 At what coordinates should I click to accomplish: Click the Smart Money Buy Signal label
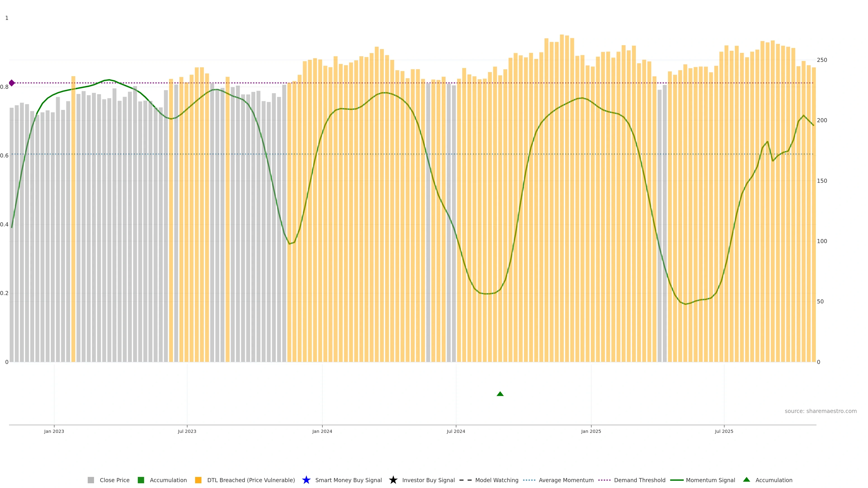pos(348,480)
